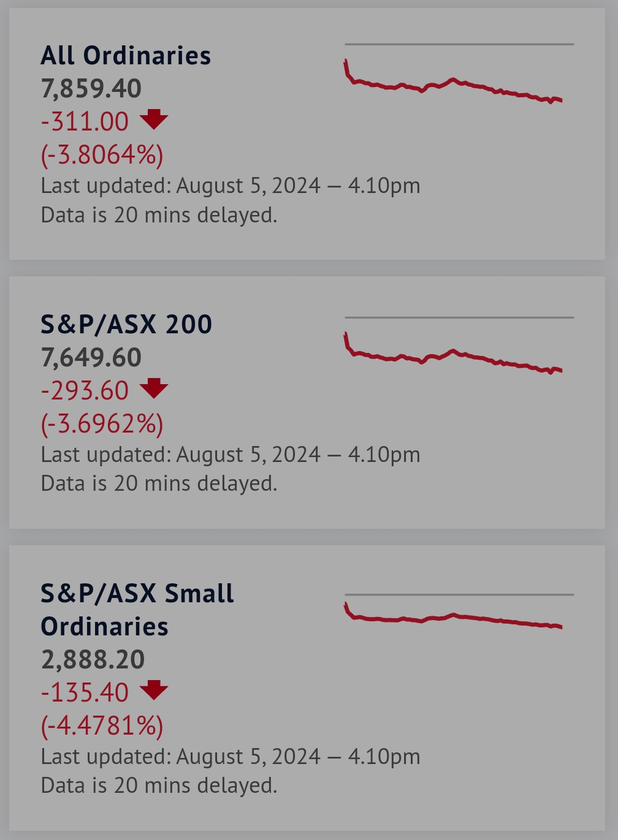The width and height of the screenshot is (618, 840).
Task: Click the -293.60 point change
Action: coord(85,390)
